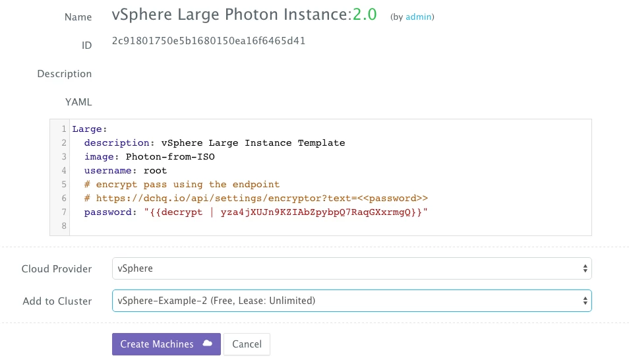
Task: Click the template ID value 2c91801750e5b1680150ea16f6465d41
Action: pyautogui.click(x=208, y=41)
